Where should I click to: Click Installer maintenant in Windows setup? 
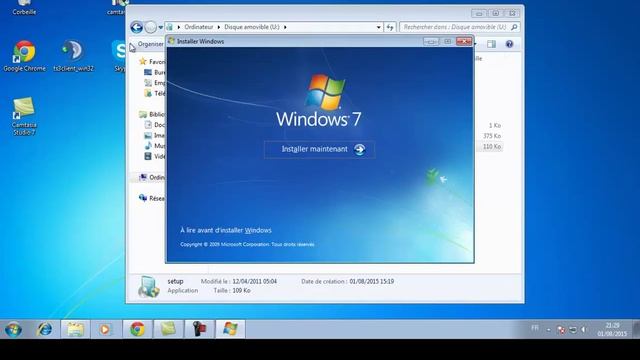[319, 149]
